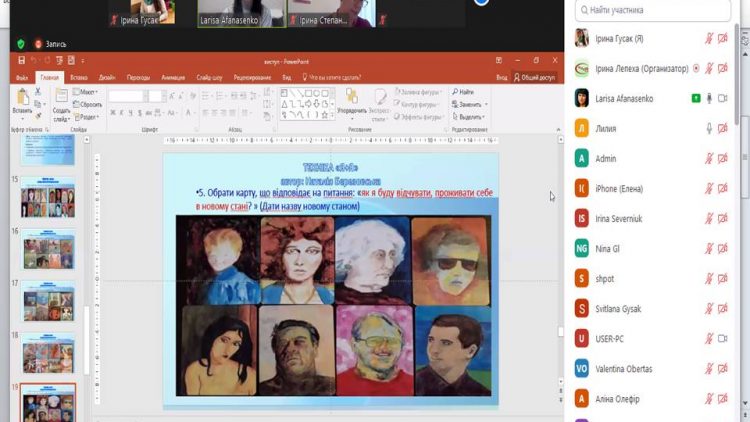
Task: Click recording indicator beside Ірина Лепеха
Action: coord(696,68)
